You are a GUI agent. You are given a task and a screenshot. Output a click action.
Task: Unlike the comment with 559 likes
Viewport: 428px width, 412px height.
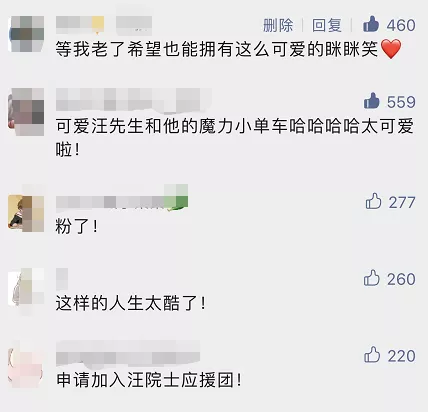point(371,101)
